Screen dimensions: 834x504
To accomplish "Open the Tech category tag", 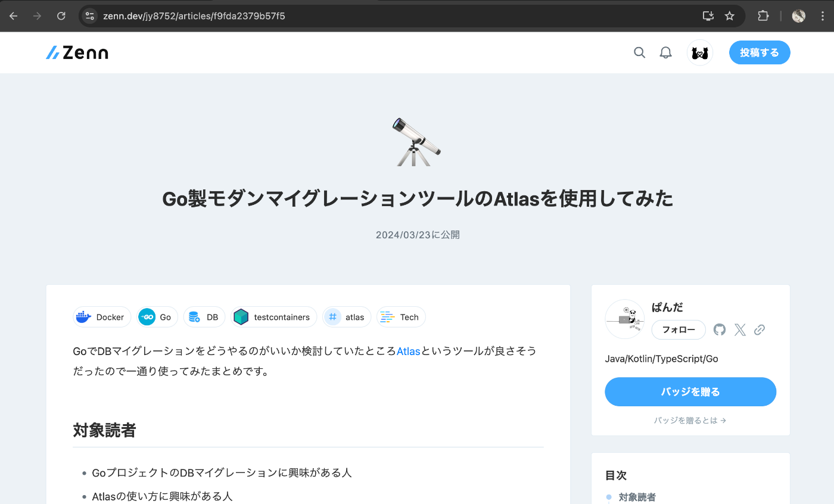I will click(401, 317).
